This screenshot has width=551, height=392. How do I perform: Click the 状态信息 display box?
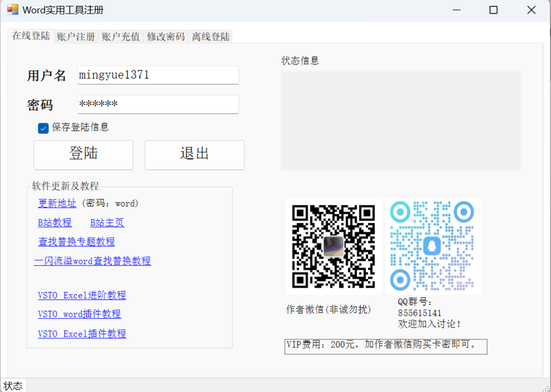click(401, 120)
